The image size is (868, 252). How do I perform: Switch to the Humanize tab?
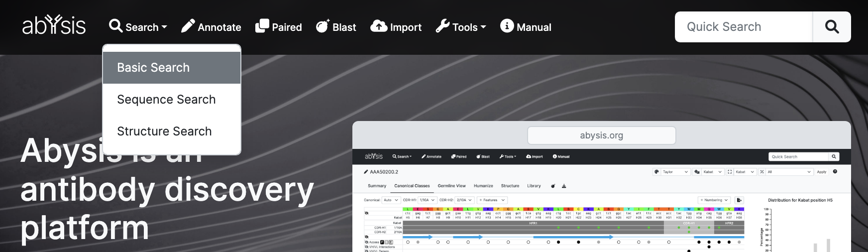pyautogui.click(x=483, y=186)
